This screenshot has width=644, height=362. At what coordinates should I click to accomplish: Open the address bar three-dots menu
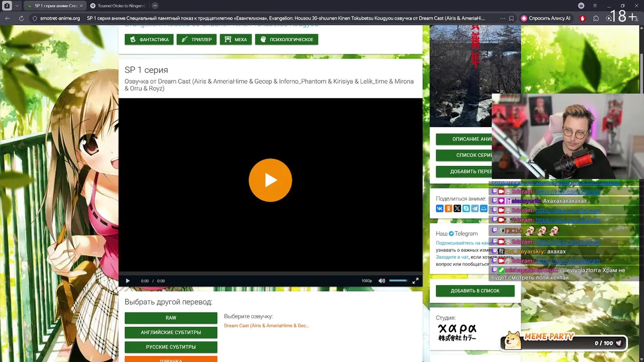point(503,18)
